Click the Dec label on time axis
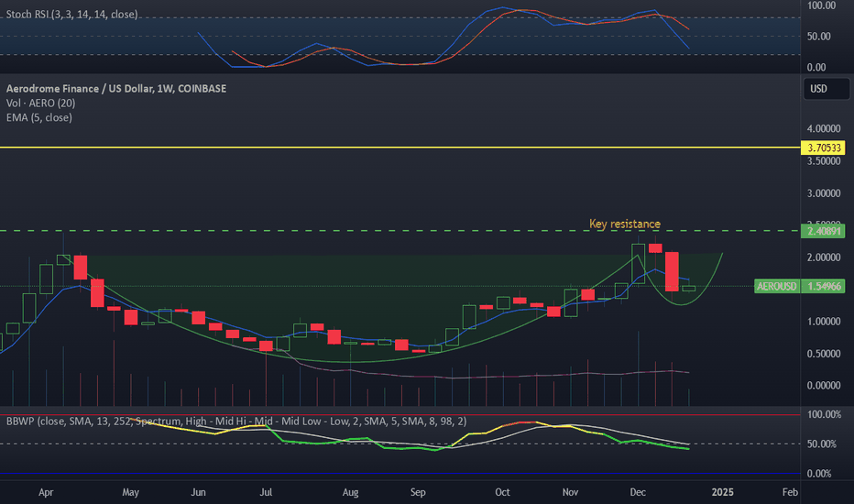This screenshot has height=504, width=854. (637, 492)
